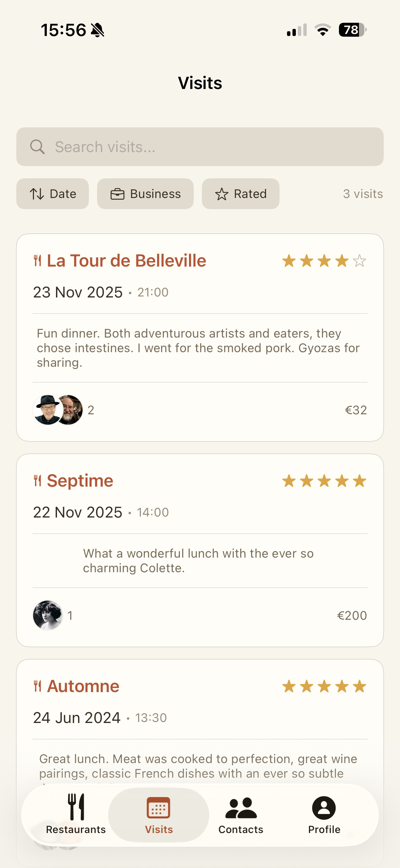
Task: Tap Colette's avatar on the Septime visit
Action: coord(48,615)
